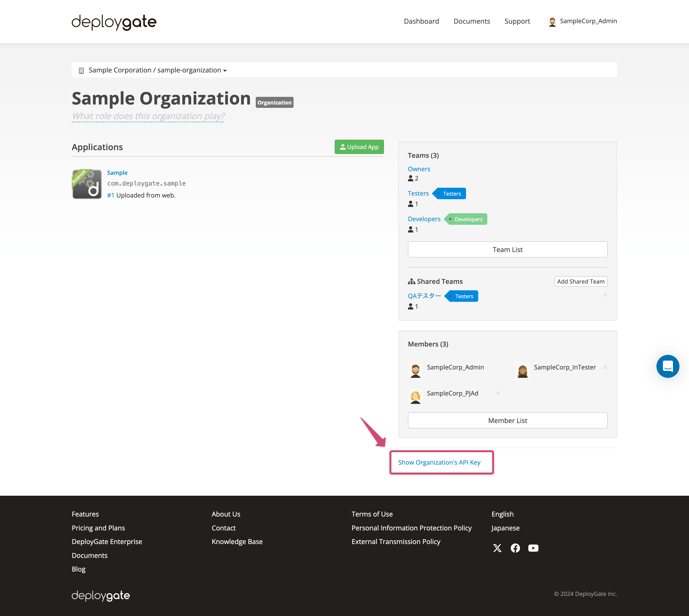Open the YouTube icon in the footer
Screen dimensions: 689x616
pos(533,548)
